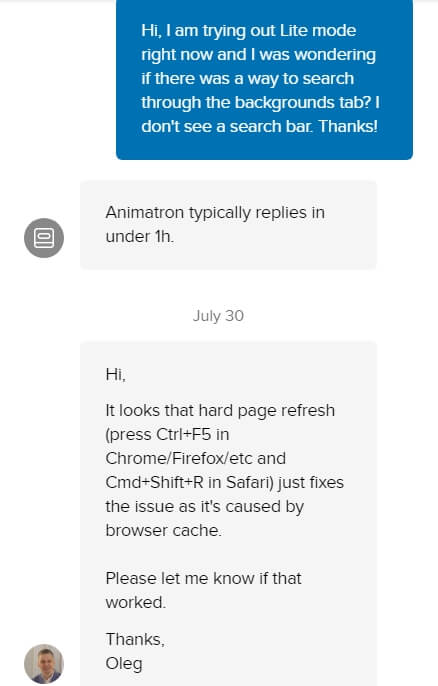Screen dimensions: 438x686
Task: Click the 'Hi,' greeting in Oleg's reply
Action: [x=116, y=374]
